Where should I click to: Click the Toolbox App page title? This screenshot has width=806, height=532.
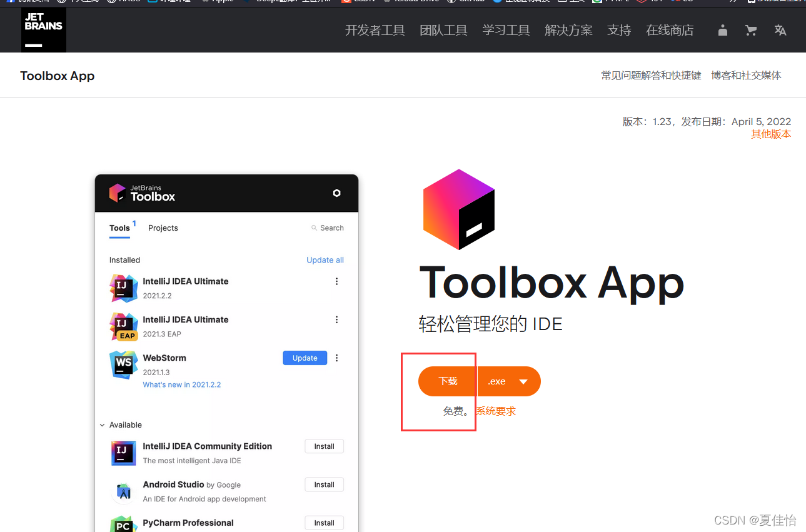click(58, 76)
